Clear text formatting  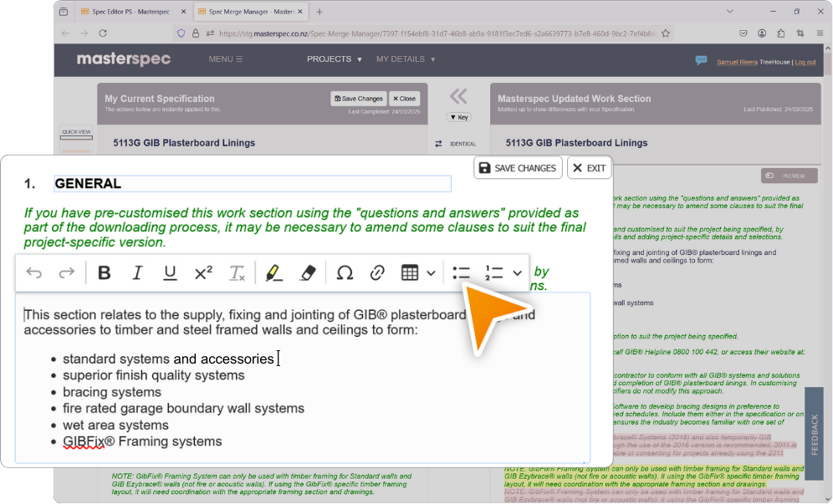pyautogui.click(x=237, y=273)
